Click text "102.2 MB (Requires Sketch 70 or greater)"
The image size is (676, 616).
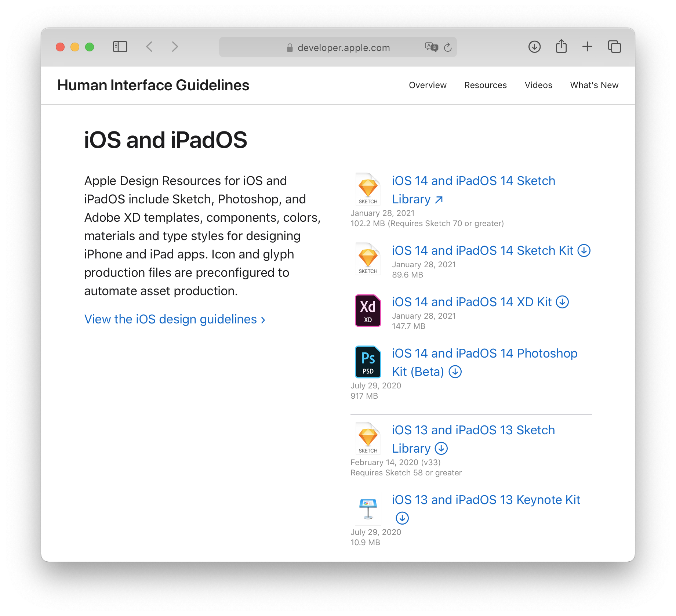point(427,224)
